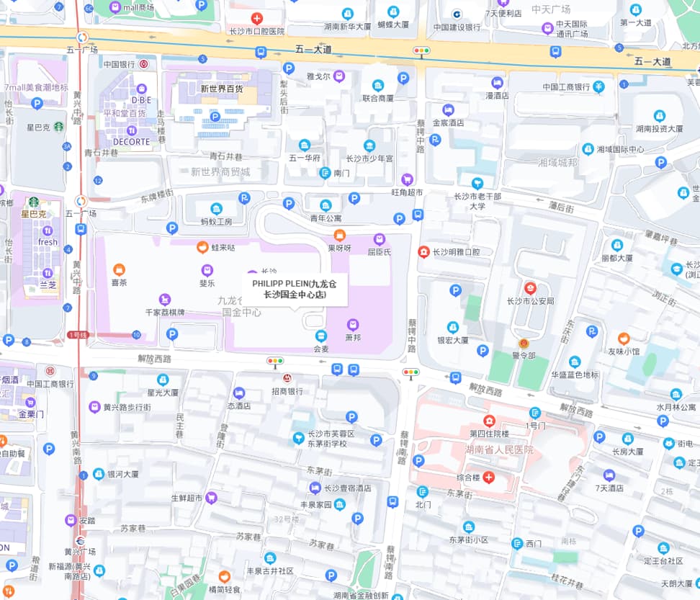Viewport: 700px width, 600px height.
Task: Click the 五一广场 metro station icon on 五一大道
Action: pyautogui.click(x=82, y=37)
